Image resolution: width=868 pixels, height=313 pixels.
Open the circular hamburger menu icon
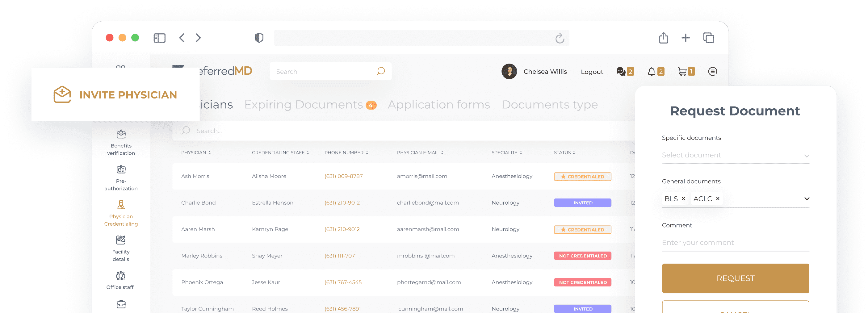point(712,71)
